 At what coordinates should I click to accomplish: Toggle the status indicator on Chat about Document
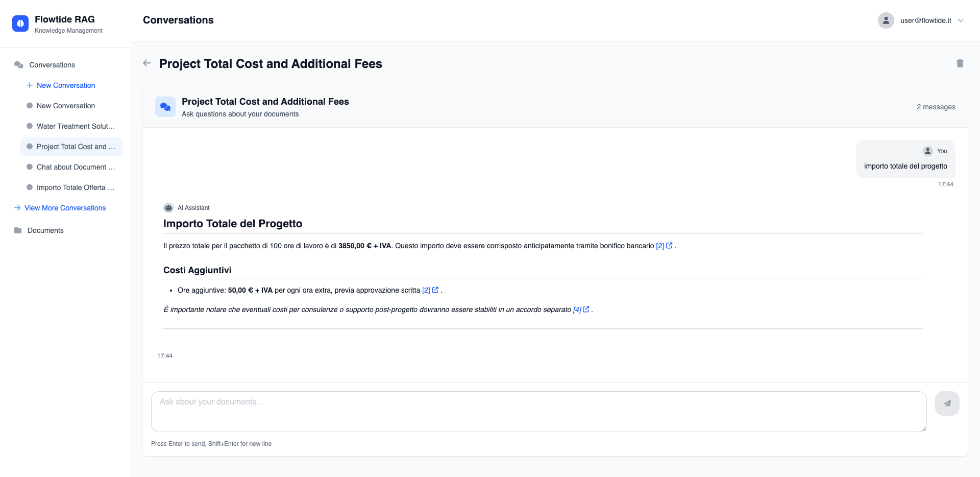coord(30,166)
